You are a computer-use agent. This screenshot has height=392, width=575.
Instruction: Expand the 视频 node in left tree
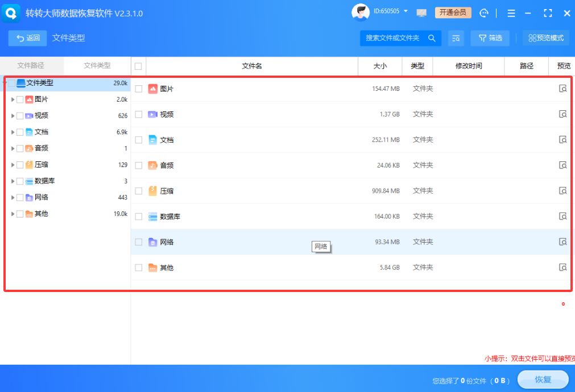[13, 116]
